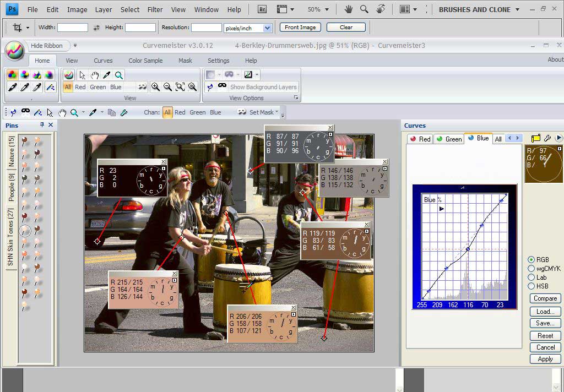Select the Photoshop Hand tool in top bar

(x=348, y=9)
